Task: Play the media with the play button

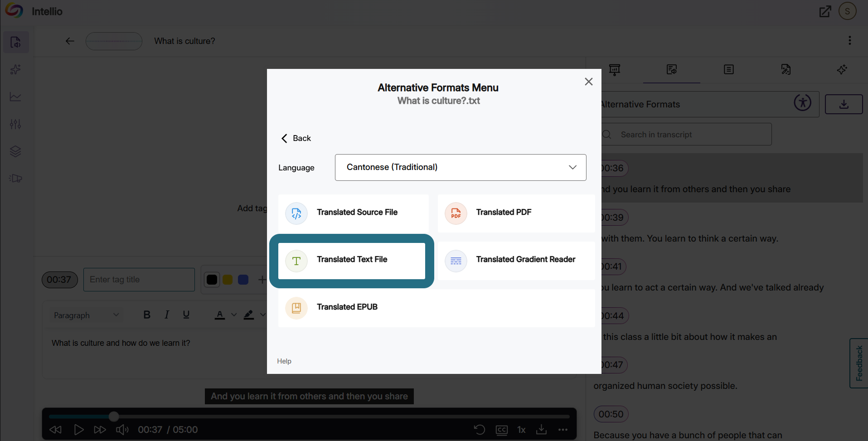Action: [x=78, y=430]
